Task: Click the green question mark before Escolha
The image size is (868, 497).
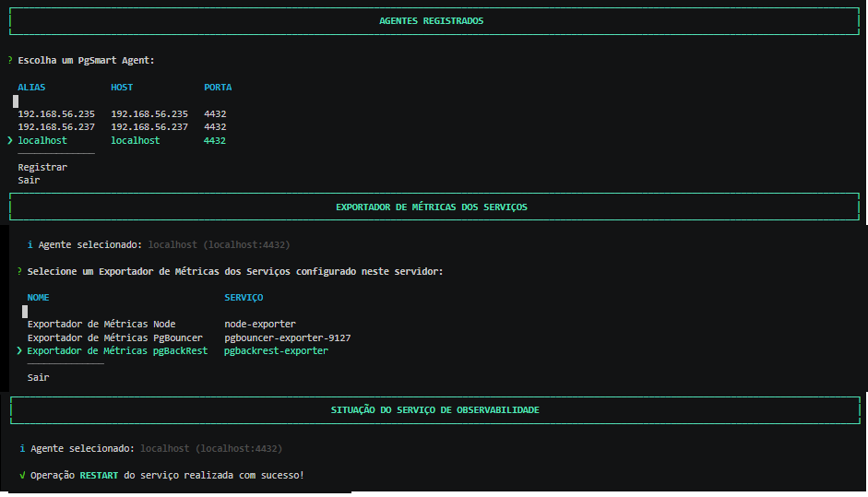Action: (10, 60)
